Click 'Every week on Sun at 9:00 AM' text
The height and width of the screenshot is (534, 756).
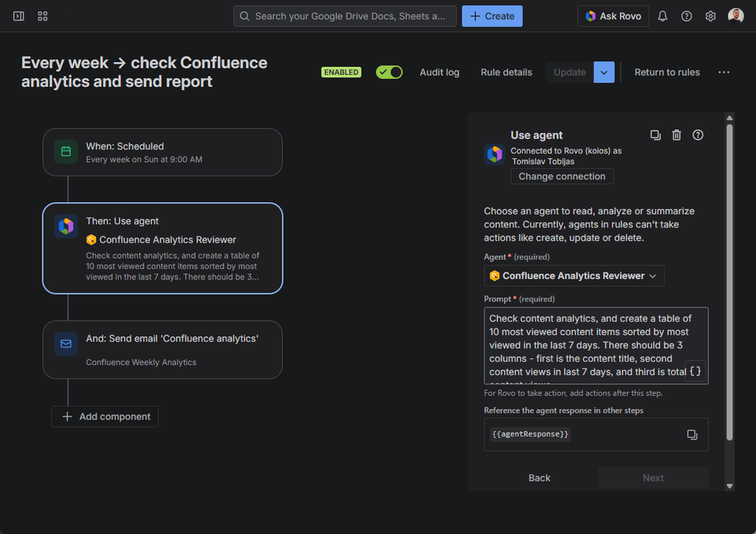point(144,159)
